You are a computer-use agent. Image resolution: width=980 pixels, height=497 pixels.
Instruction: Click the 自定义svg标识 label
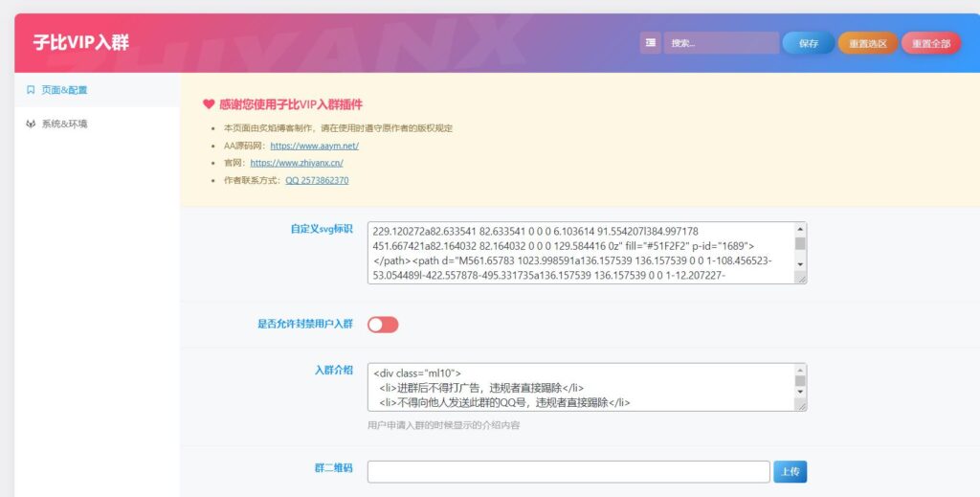(x=322, y=229)
